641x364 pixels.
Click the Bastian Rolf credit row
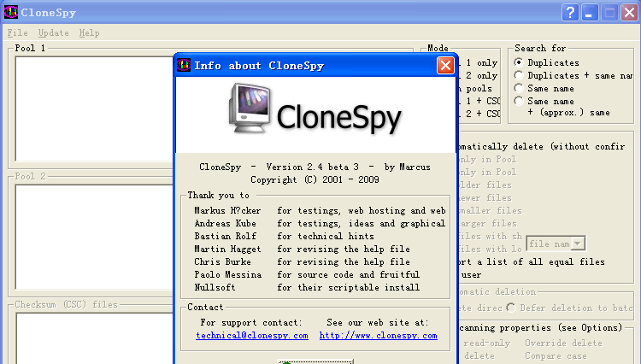click(x=284, y=236)
